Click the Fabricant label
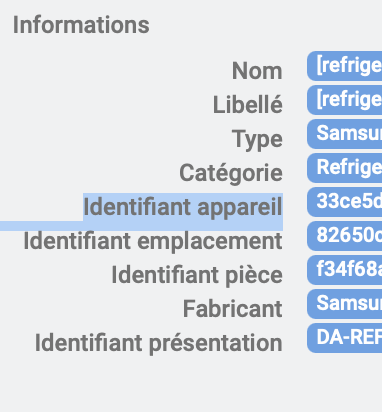 click(233, 309)
